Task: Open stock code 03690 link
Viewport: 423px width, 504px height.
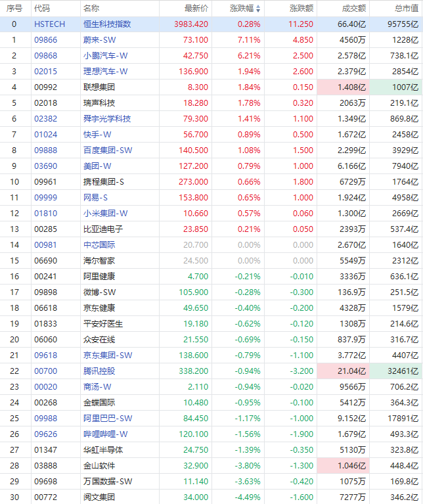Action: pos(45,166)
